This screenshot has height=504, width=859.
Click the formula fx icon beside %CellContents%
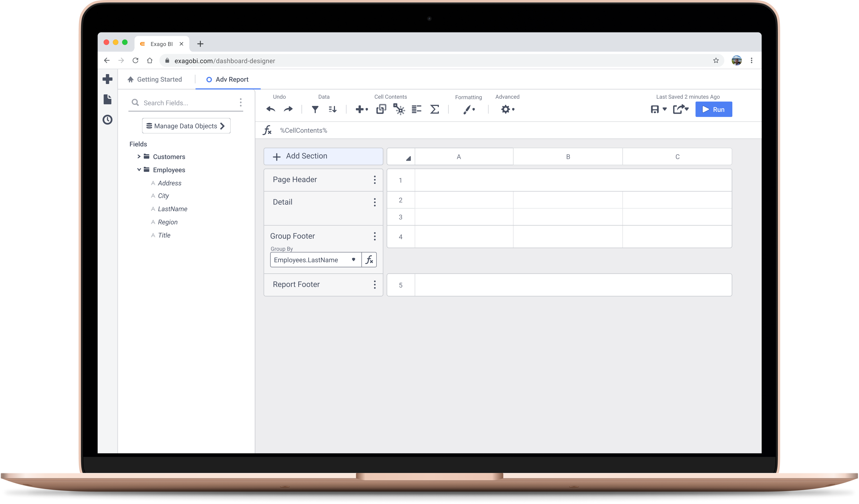(267, 130)
